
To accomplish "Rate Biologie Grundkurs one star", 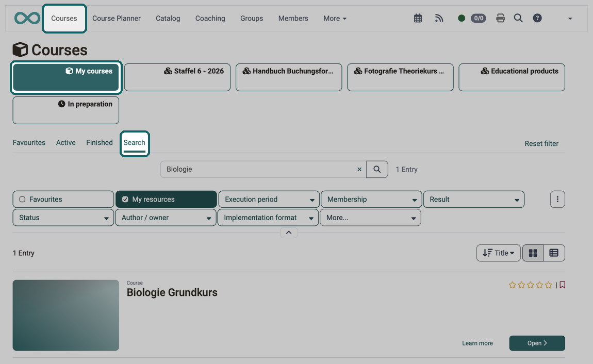I will tap(513, 285).
